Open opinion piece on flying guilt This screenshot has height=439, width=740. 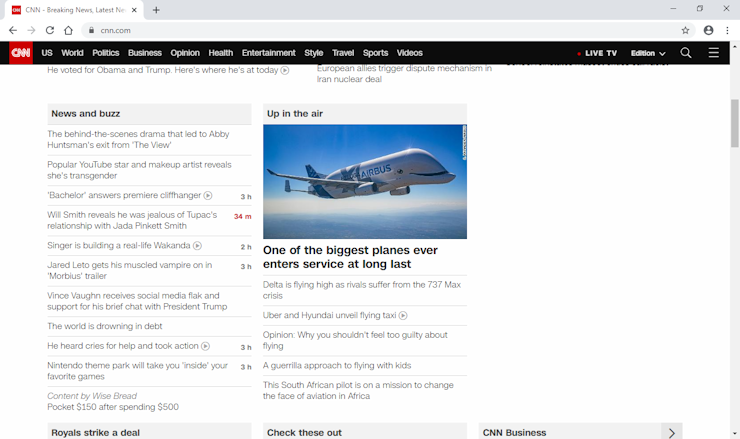pyautogui.click(x=355, y=340)
